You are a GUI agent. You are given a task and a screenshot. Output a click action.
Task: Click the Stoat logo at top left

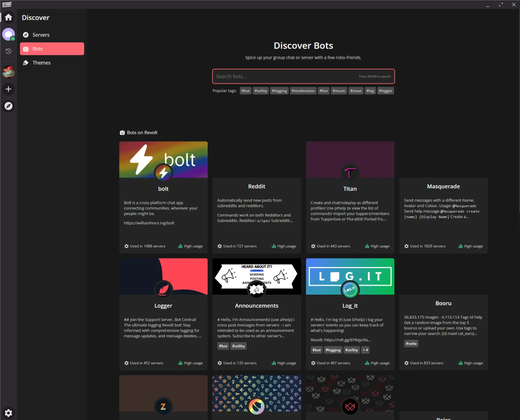click(x=6, y=4)
